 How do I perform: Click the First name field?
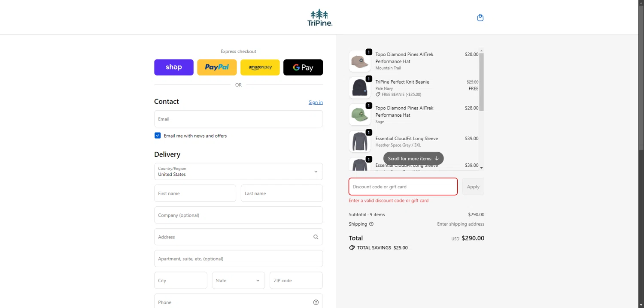click(x=195, y=193)
